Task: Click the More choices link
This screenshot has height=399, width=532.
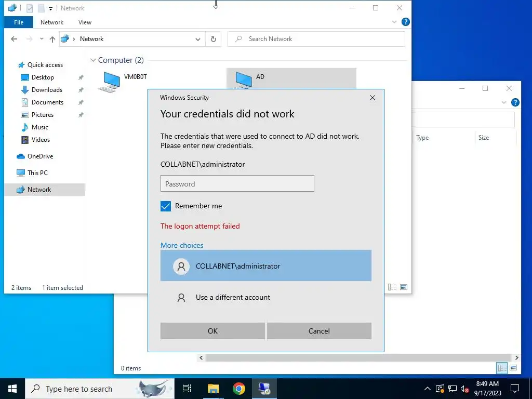Action: [182, 245]
